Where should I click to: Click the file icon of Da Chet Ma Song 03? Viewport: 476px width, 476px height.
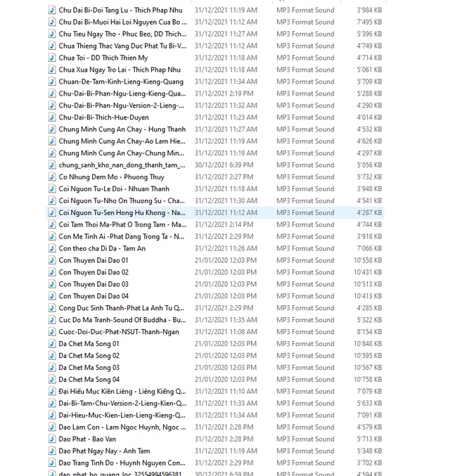[x=52, y=367]
